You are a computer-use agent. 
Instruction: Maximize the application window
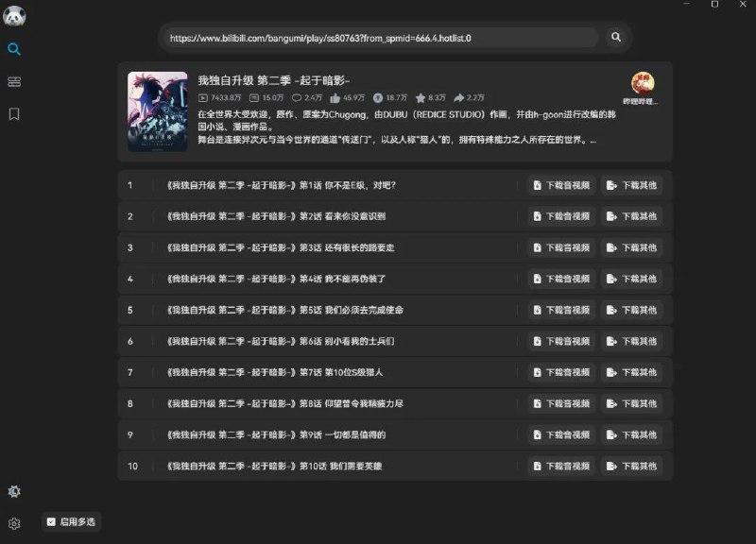pos(714,4)
